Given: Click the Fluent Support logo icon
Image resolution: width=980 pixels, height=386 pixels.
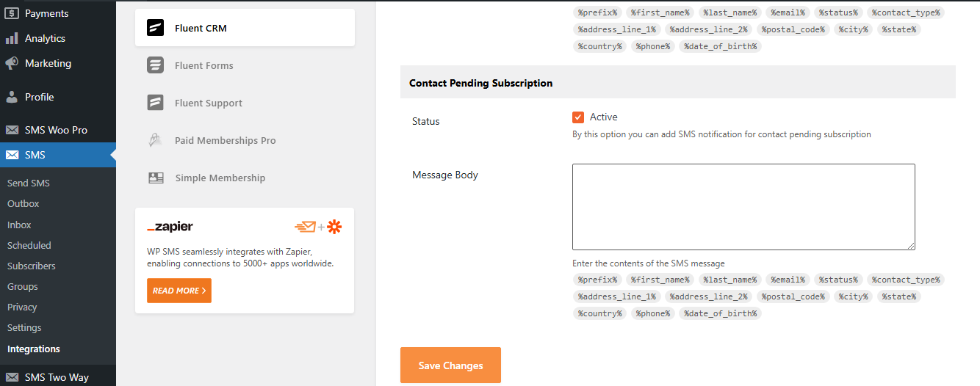Looking at the screenshot, I should click(x=155, y=103).
